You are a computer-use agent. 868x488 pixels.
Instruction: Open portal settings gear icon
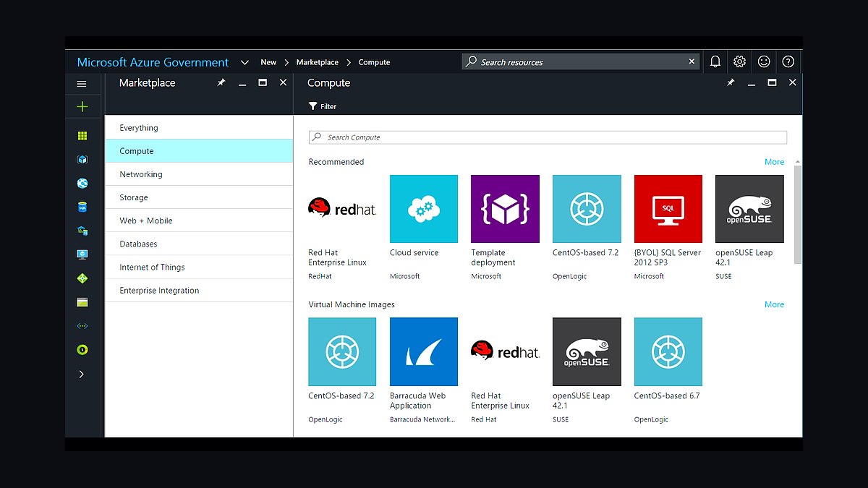pyautogui.click(x=739, y=62)
